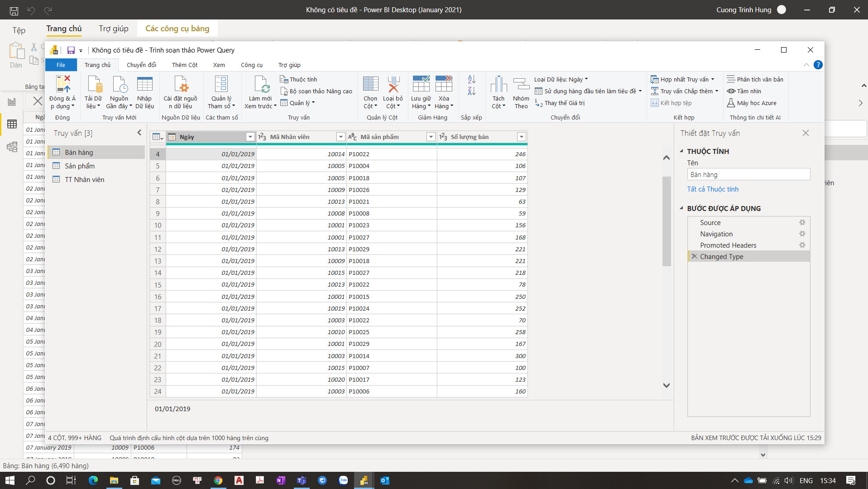The height and width of the screenshot is (489, 868).
Task: Open Ngày column filter dropdown
Action: pos(250,137)
